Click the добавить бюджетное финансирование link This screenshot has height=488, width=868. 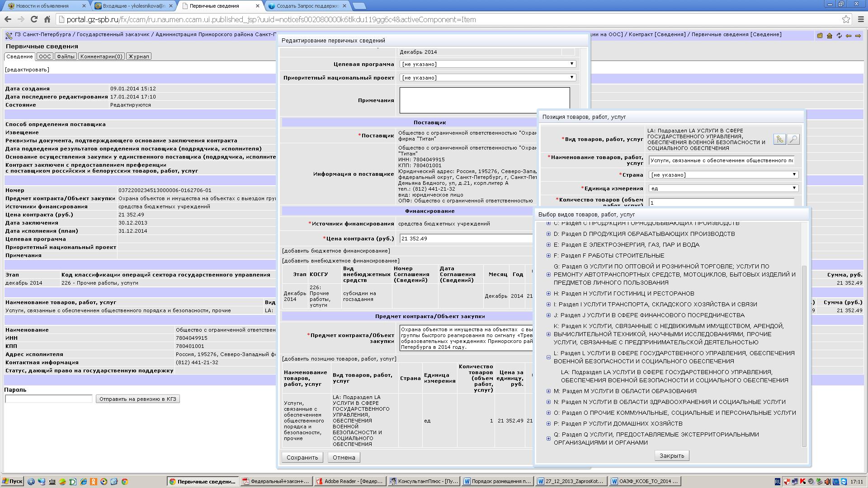(336, 251)
